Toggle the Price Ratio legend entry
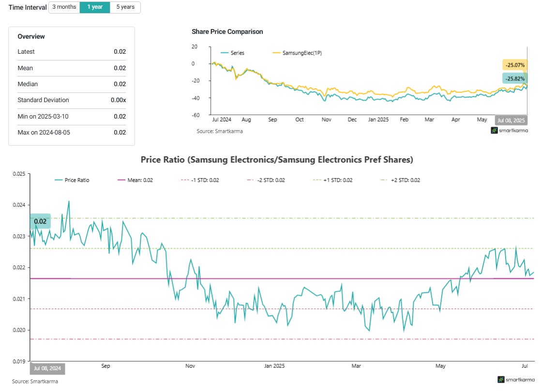The width and height of the screenshot is (541, 392). tap(72, 180)
